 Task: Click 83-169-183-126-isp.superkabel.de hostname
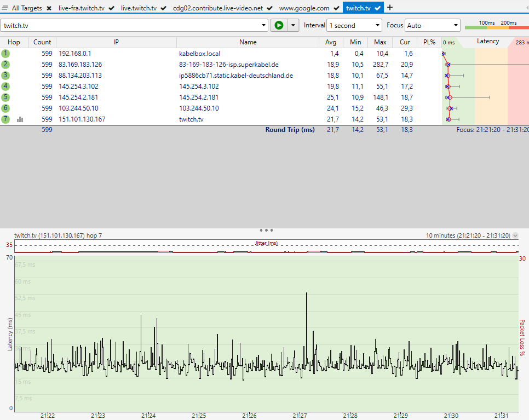[x=229, y=65]
